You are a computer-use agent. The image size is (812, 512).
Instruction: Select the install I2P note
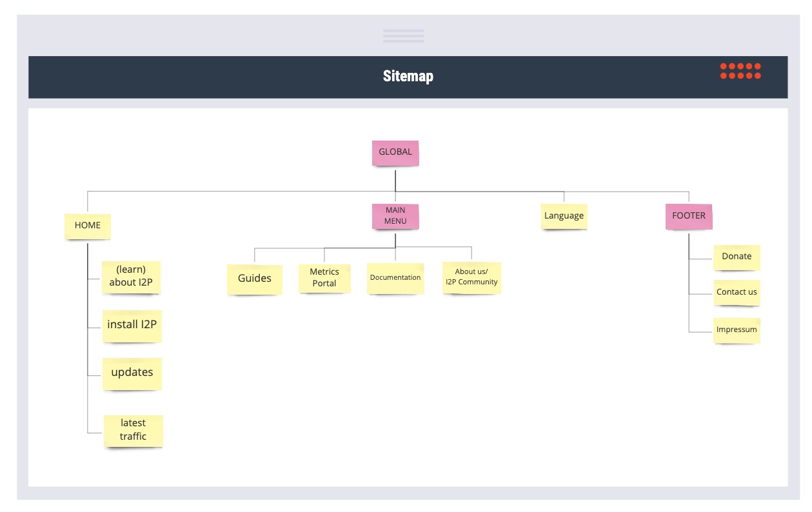point(132,325)
